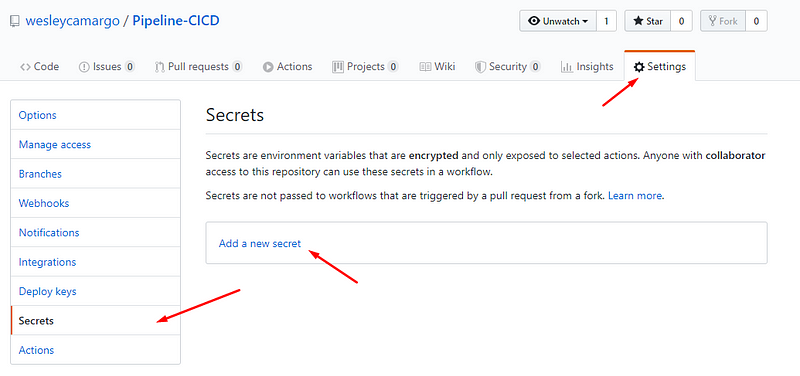Image resolution: width=800 pixels, height=376 pixels.
Task: Click the Actions play icon
Action: [268, 67]
